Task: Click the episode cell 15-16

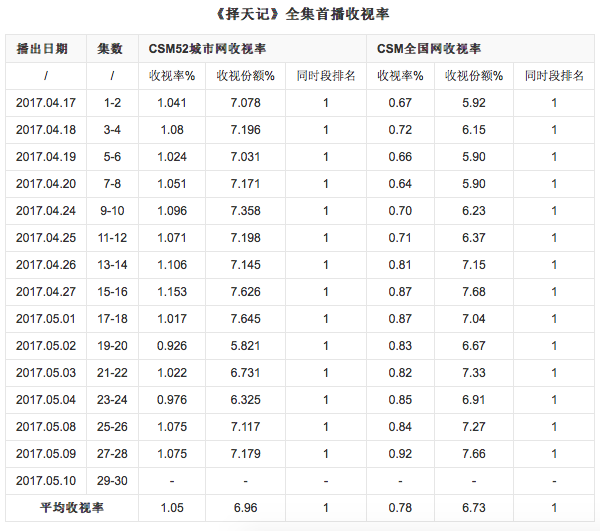Action: [x=111, y=292]
